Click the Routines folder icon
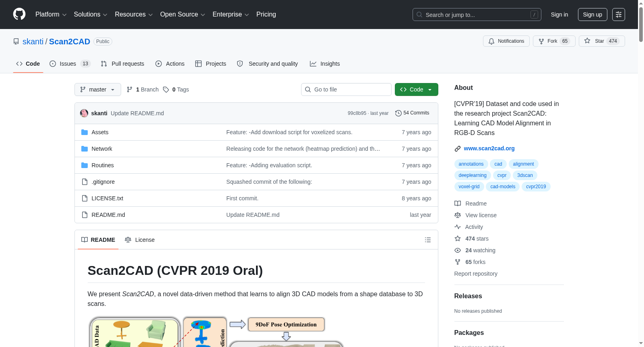Image resolution: width=644 pixels, height=347 pixels. coord(85,165)
